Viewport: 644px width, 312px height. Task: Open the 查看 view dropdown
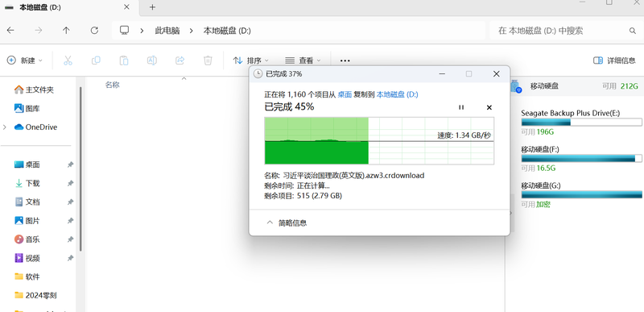[x=303, y=60]
